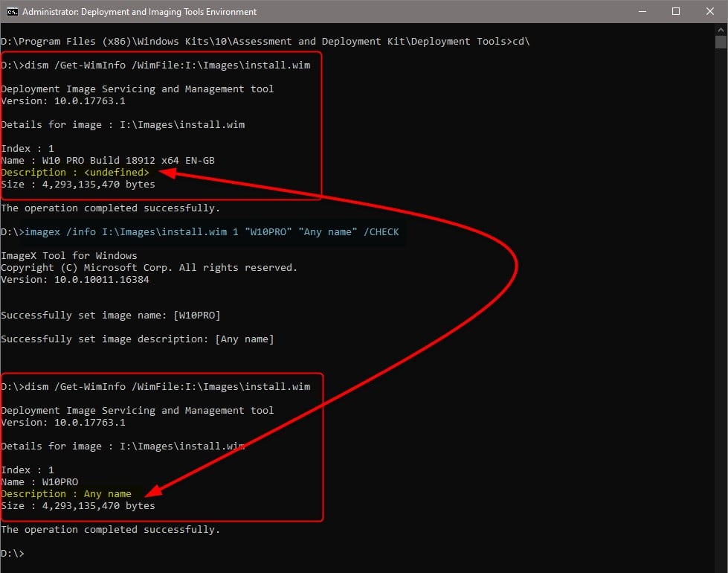Click the Successfully set image name: [W10PRO] line
Viewport: 728px width, 573px height.
tap(112, 315)
